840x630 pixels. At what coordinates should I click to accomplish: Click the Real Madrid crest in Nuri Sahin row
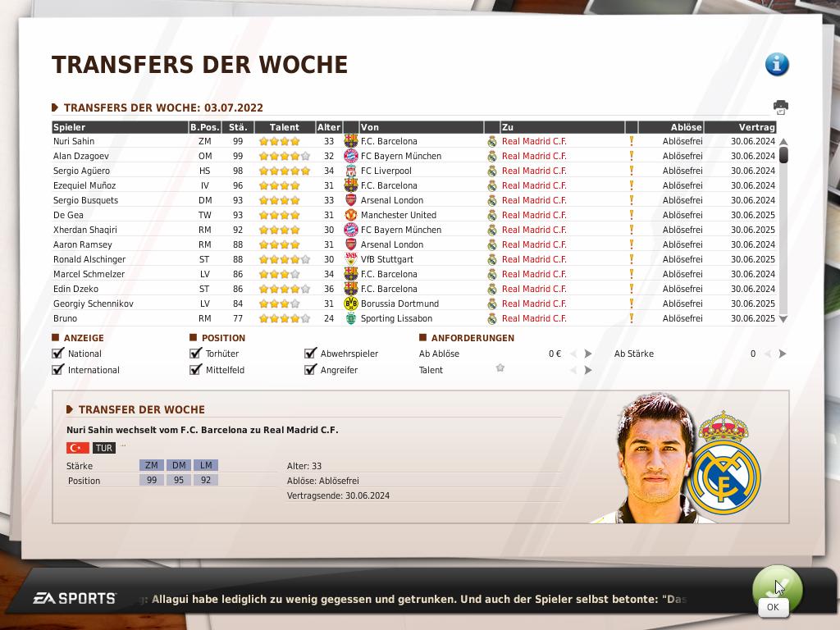(492, 141)
